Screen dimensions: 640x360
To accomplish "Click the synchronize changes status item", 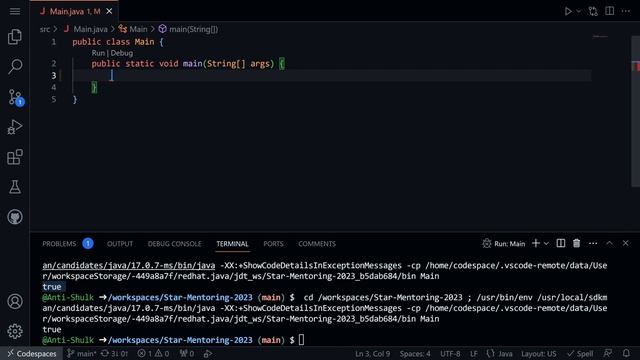I will pyautogui.click(x=114, y=353).
